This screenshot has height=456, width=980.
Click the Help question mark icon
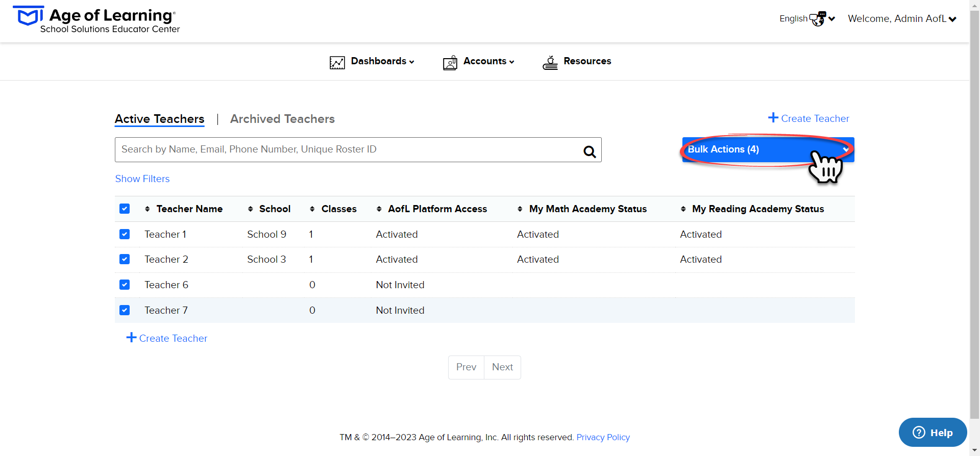point(919,433)
